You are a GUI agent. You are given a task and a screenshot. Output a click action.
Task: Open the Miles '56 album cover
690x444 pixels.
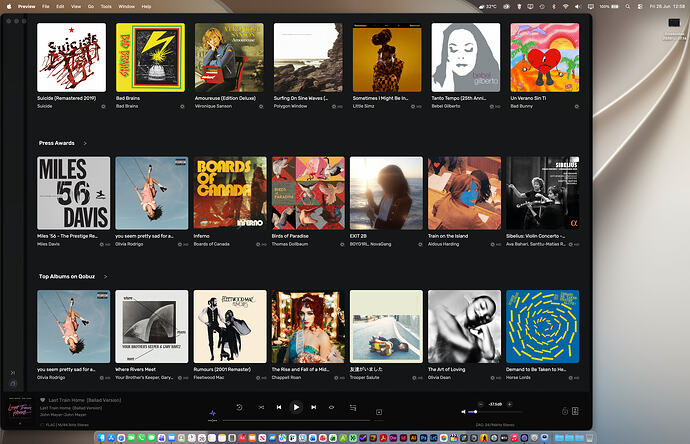pyautogui.click(x=73, y=193)
